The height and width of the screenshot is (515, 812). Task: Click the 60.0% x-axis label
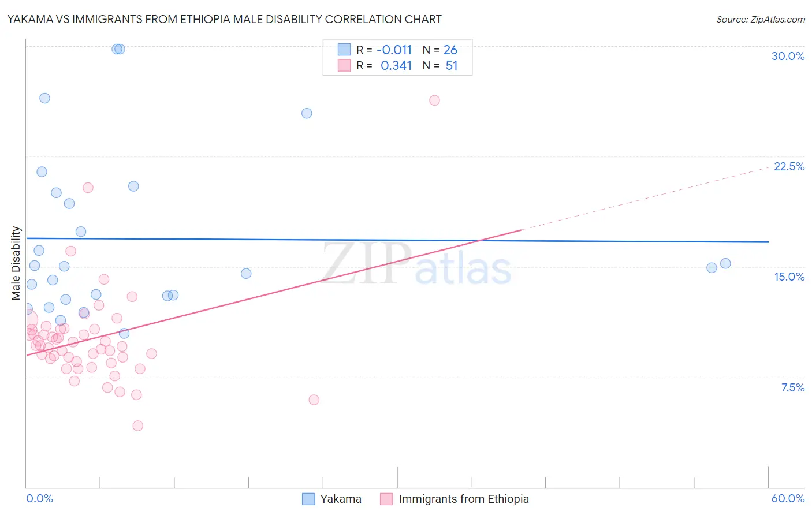coord(788,498)
